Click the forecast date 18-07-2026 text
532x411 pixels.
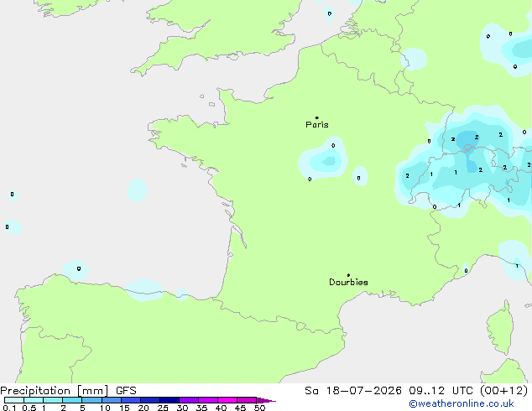click(x=363, y=391)
